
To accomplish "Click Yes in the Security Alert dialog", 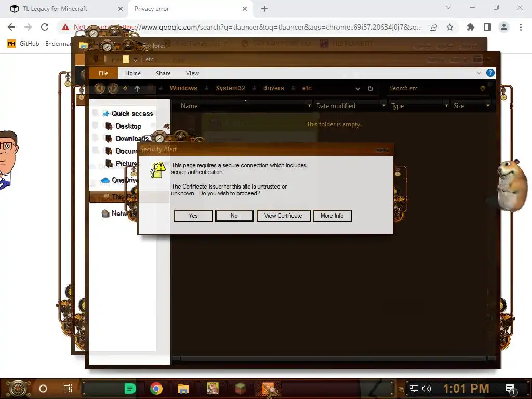I will [193, 216].
